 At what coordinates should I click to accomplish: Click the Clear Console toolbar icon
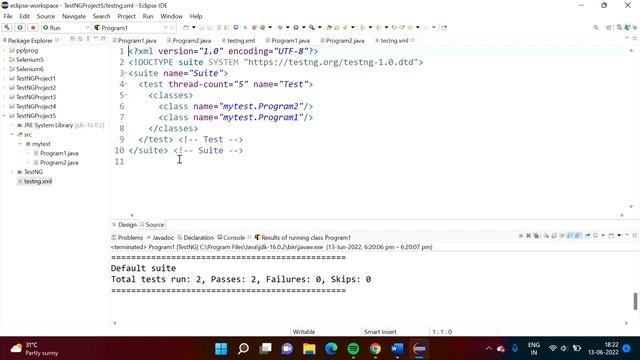546,236
